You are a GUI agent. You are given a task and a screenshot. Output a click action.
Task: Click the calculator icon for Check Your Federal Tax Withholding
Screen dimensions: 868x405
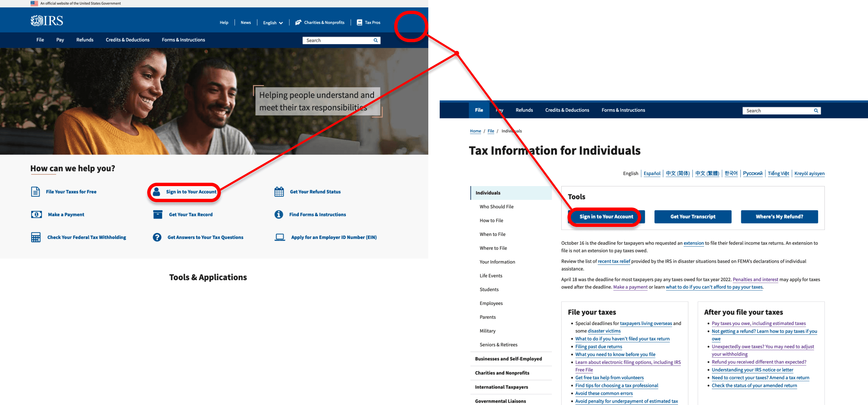[x=36, y=237]
